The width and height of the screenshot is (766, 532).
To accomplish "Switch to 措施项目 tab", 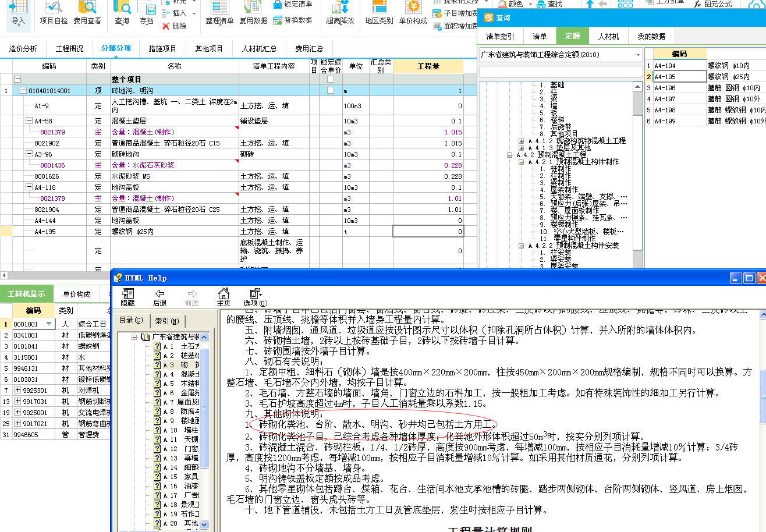I will (x=162, y=49).
